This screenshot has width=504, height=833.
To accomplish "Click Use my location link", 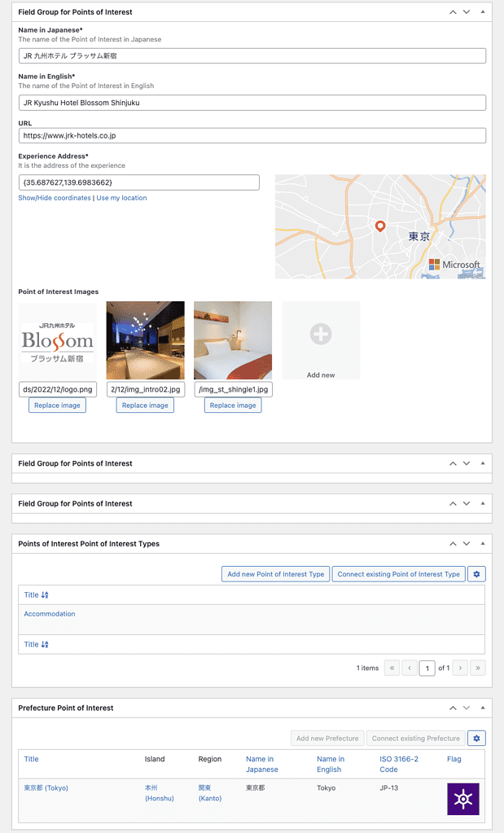I will (x=121, y=198).
